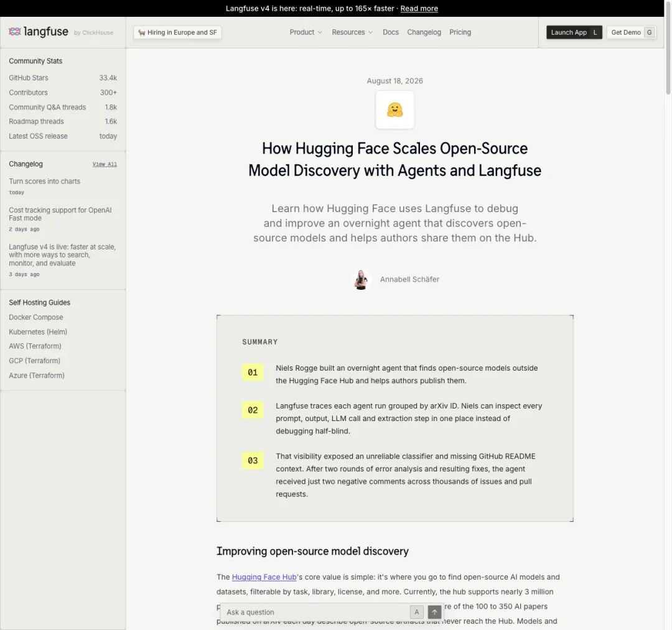This screenshot has width=672, height=630.
Task: Go to Docs in the navigation
Action: (x=390, y=32)
